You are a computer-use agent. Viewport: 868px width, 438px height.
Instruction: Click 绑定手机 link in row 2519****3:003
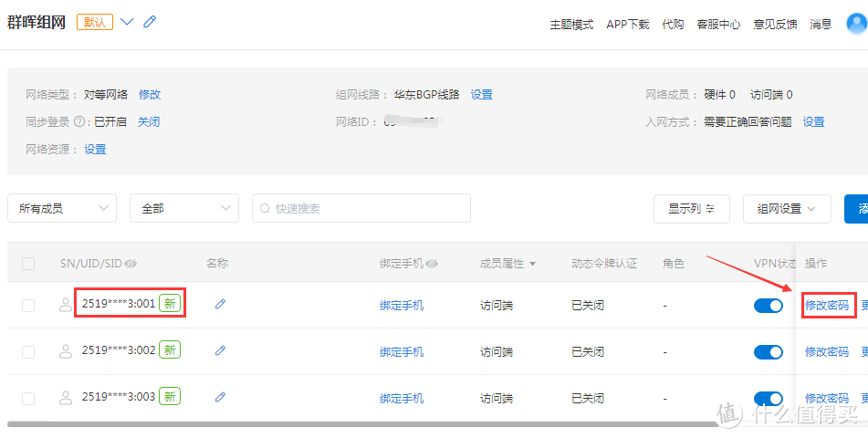pyautogui.click(x=402, y=399)
